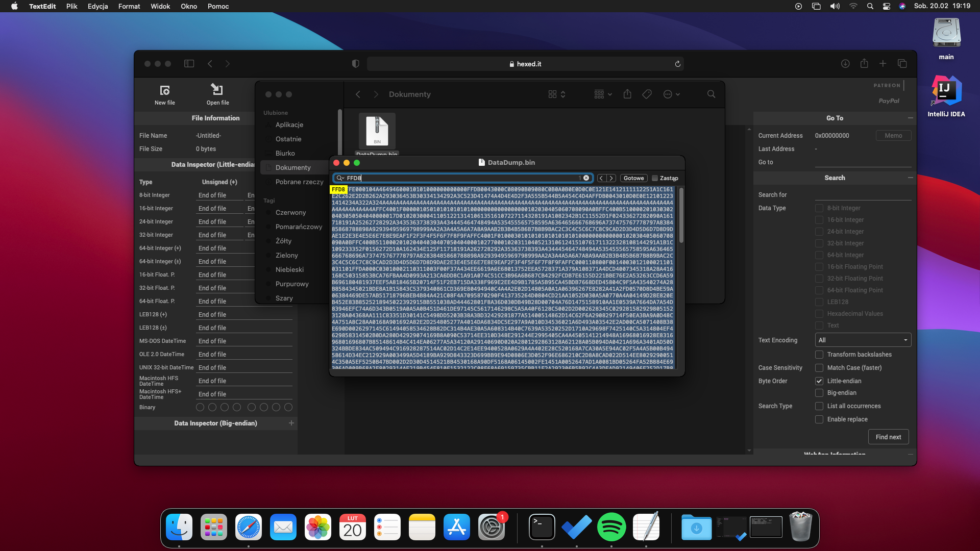Image resolution: width=980 pixels, height=551 pixels.
Task: Launch Spotify from the Dock
Action: pyautogui.click(x=611, y=527)
